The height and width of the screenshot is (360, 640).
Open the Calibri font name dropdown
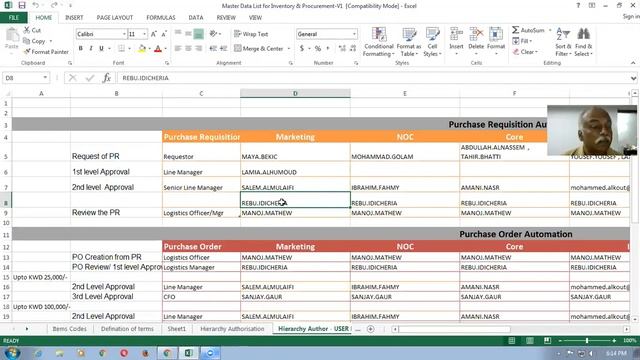[124, 34]
